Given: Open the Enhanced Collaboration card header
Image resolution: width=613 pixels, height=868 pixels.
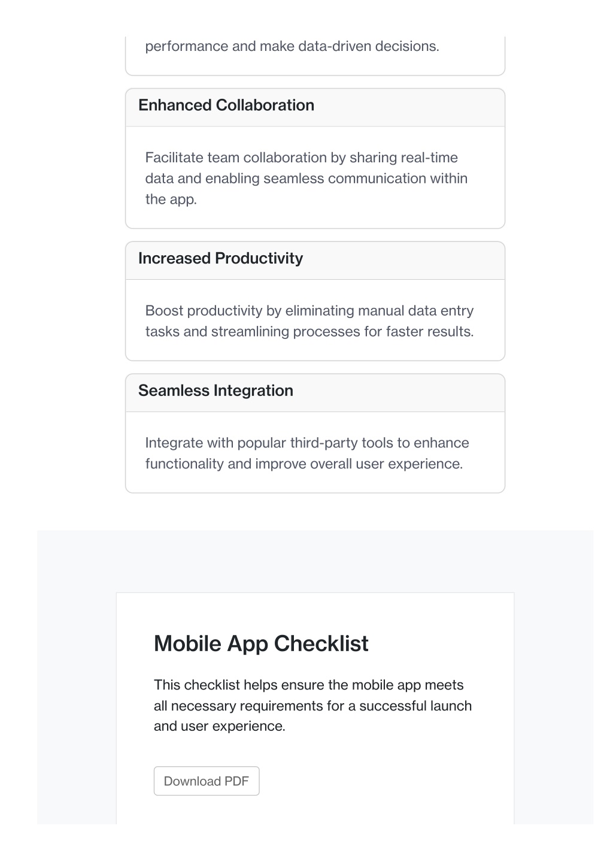Looking at the screenshot, I should tap(315, 107).
